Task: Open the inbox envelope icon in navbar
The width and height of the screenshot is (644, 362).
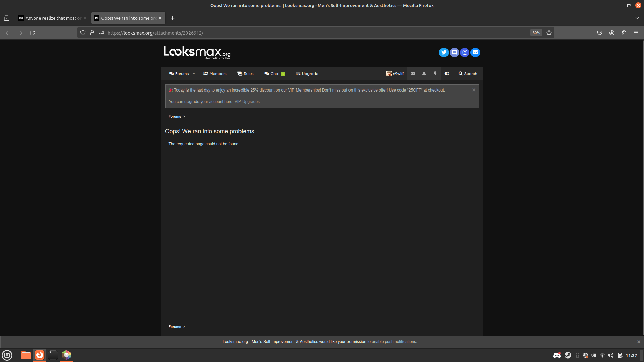Action: (413, 74)
